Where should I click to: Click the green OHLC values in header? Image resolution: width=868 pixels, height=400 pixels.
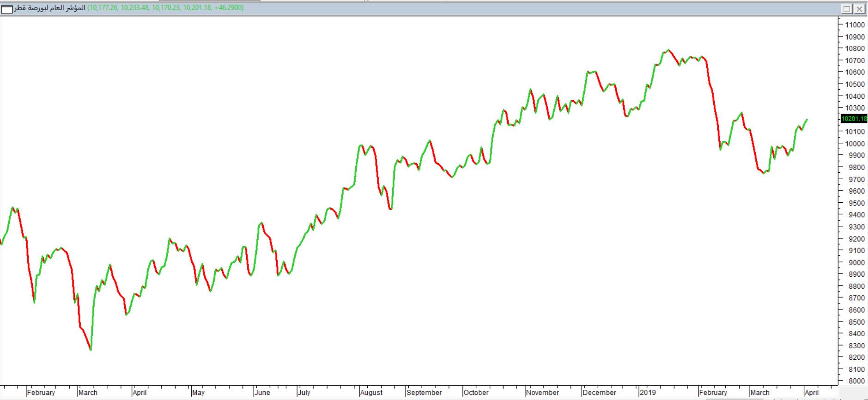[165, 8]
